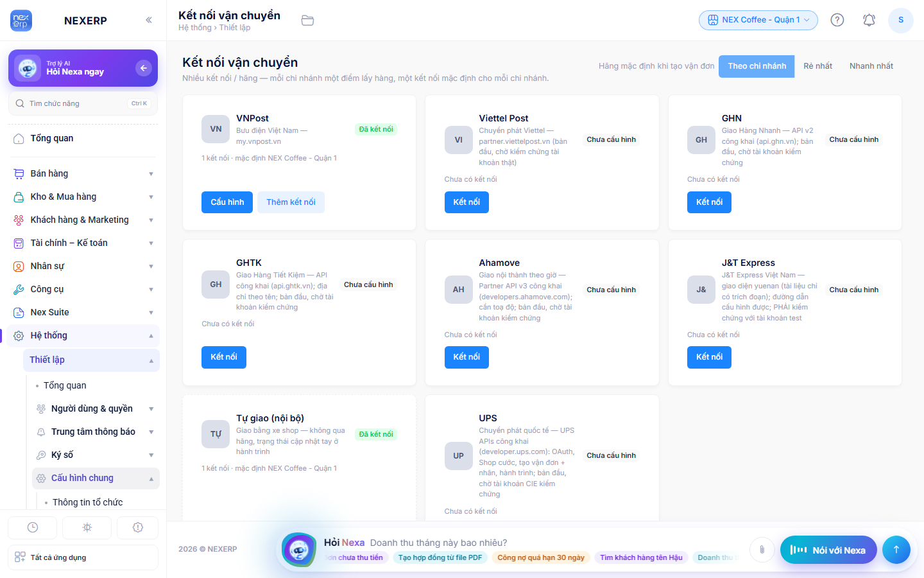This screenshot has height=578, width=924.
Task: Click the AH logo of Ahamove card
Action: tap(459, 290)
